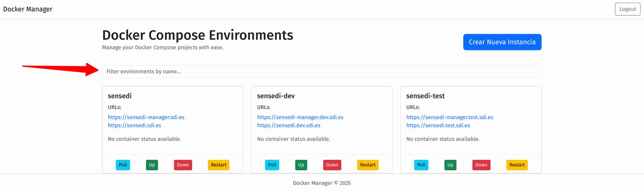Restart the sensedi environment
The height and width of the screenshot is (192, 644).
[218, 165]
